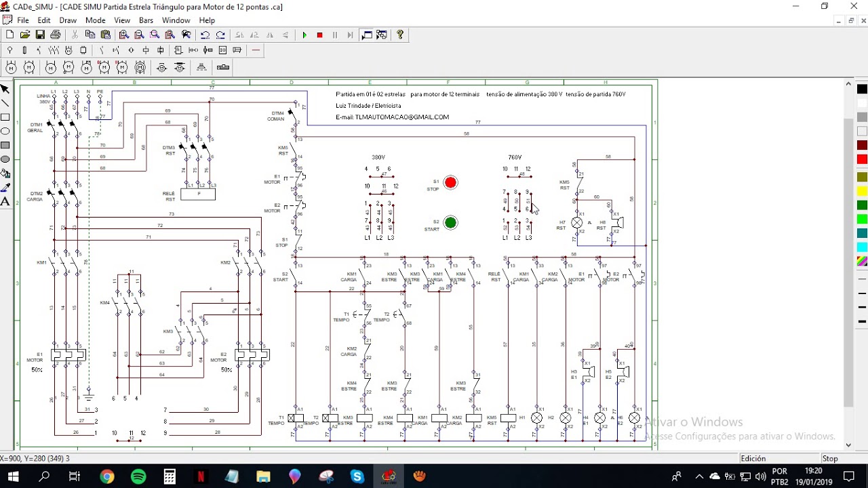The height and width of the screenshot is (488, 868).
Task: Select the text tool letter A
Action: point(5,201)
